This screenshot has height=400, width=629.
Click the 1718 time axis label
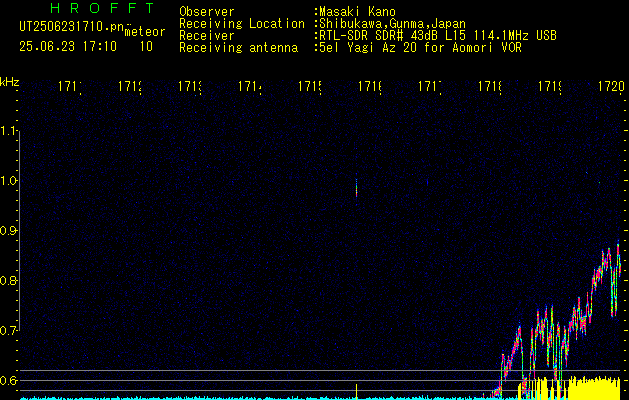(x=490, y=86)
